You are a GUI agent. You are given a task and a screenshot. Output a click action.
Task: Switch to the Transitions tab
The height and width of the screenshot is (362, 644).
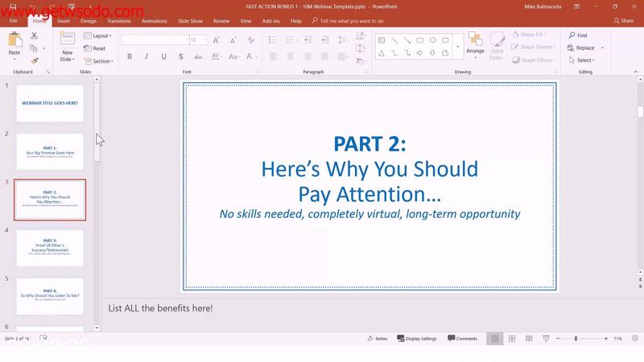coord(119,21)
